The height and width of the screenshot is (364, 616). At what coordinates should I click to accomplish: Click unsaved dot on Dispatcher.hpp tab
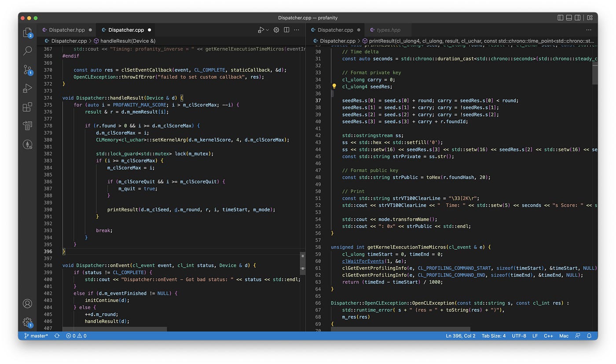[90, 30]
